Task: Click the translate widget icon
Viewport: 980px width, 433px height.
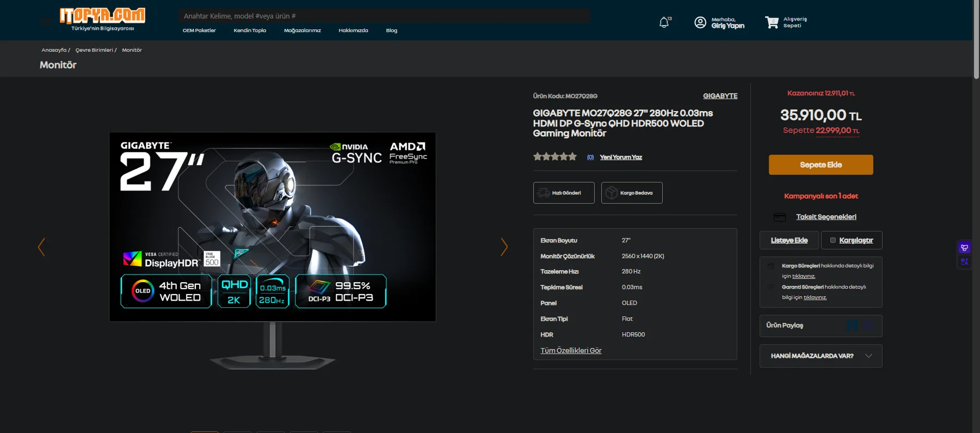Action: tap(964, 262)
